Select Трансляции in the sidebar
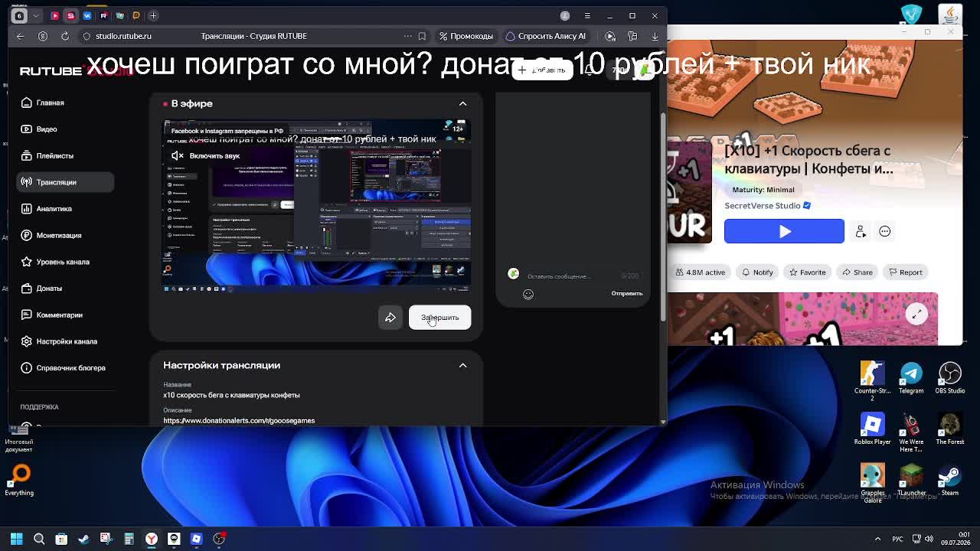980x551 pixels. coord(65,182)
